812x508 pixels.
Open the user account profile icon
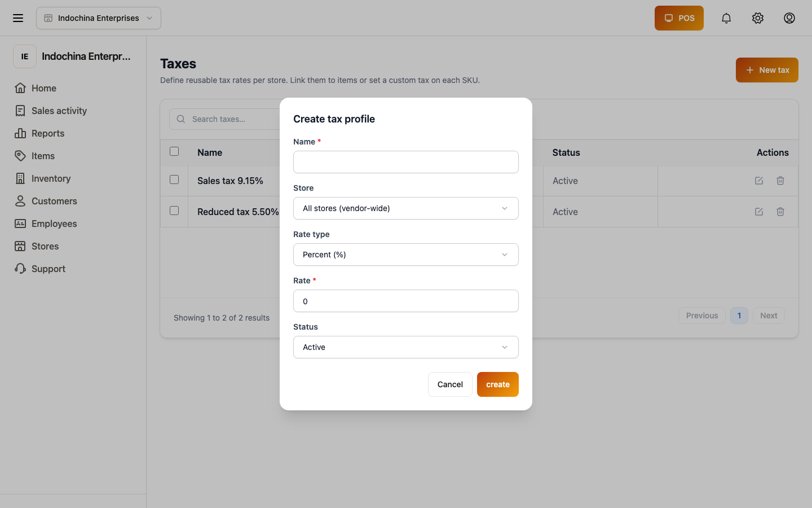[x=789, y=18]
